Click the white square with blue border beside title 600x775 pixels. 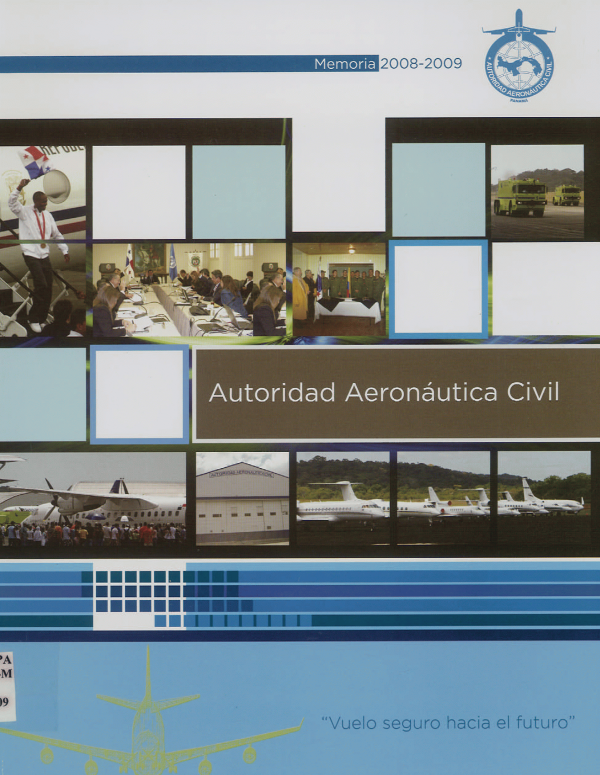[139, 394]
